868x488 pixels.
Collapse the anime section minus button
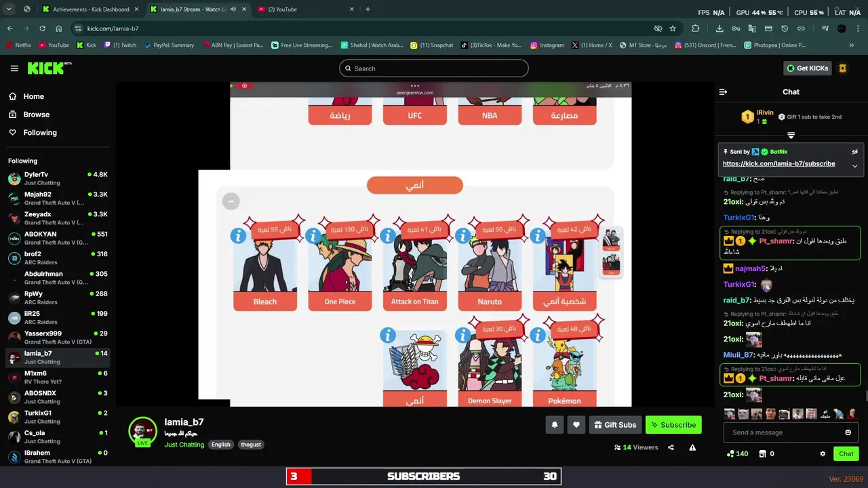tap(231, 201)
